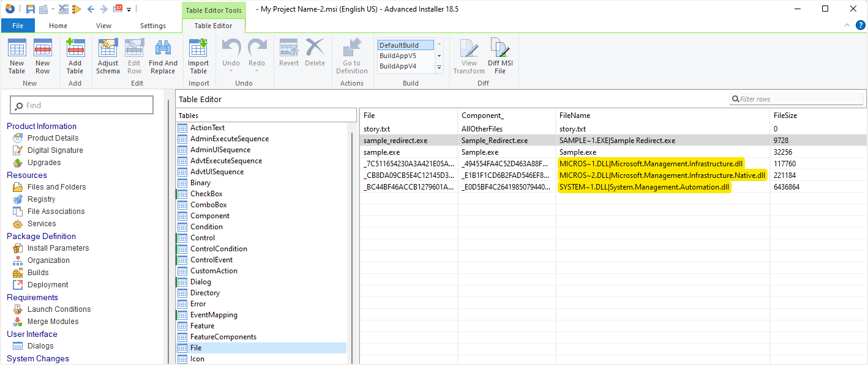Open the Files and Folders page
Viewport: 868px width, 365px height.
[56, 187]
